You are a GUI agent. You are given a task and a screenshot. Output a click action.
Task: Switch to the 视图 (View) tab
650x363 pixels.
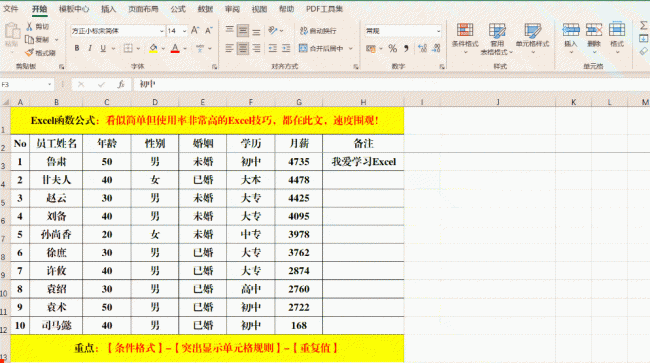(x=259, y=9)
